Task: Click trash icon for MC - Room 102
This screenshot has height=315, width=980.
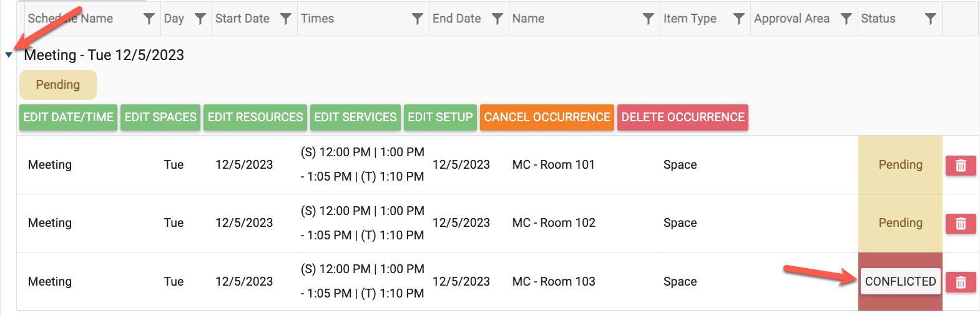Action: (961, 224)
